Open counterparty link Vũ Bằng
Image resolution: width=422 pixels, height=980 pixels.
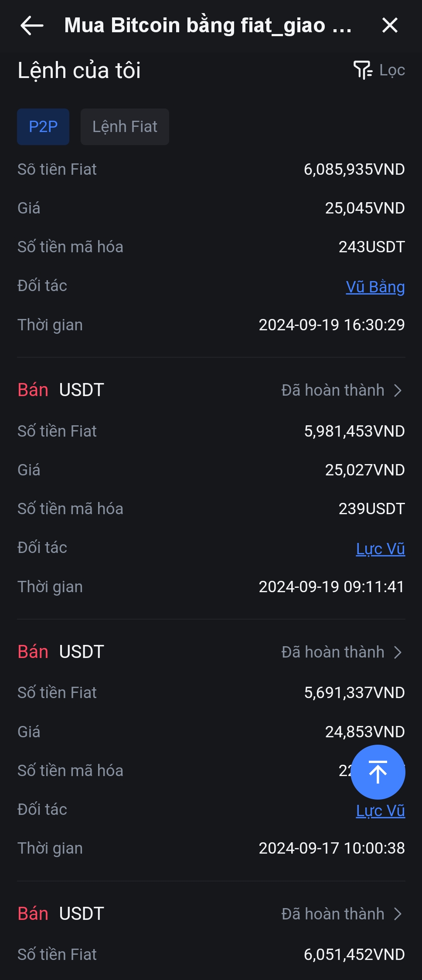[375, 287]
